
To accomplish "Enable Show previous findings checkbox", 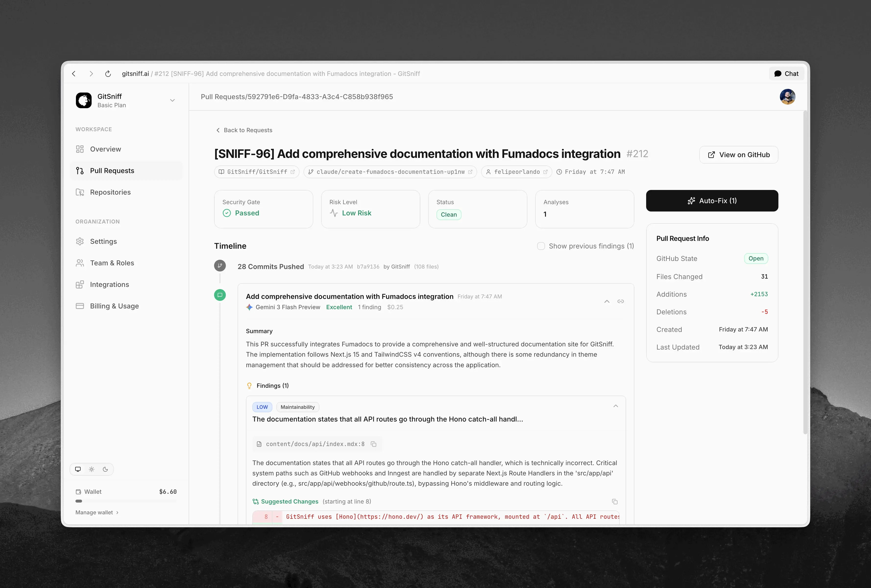I will pos(541,246).
